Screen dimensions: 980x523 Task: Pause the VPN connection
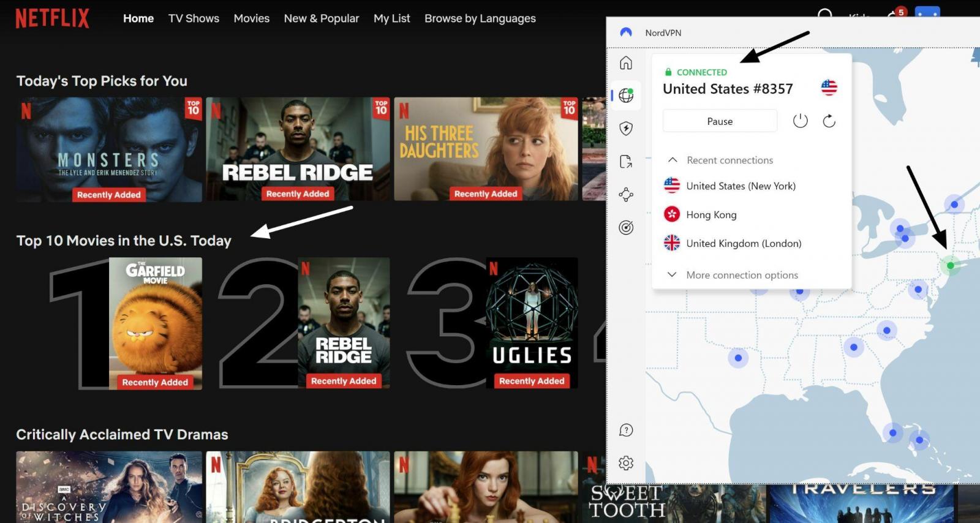[720, 121]
